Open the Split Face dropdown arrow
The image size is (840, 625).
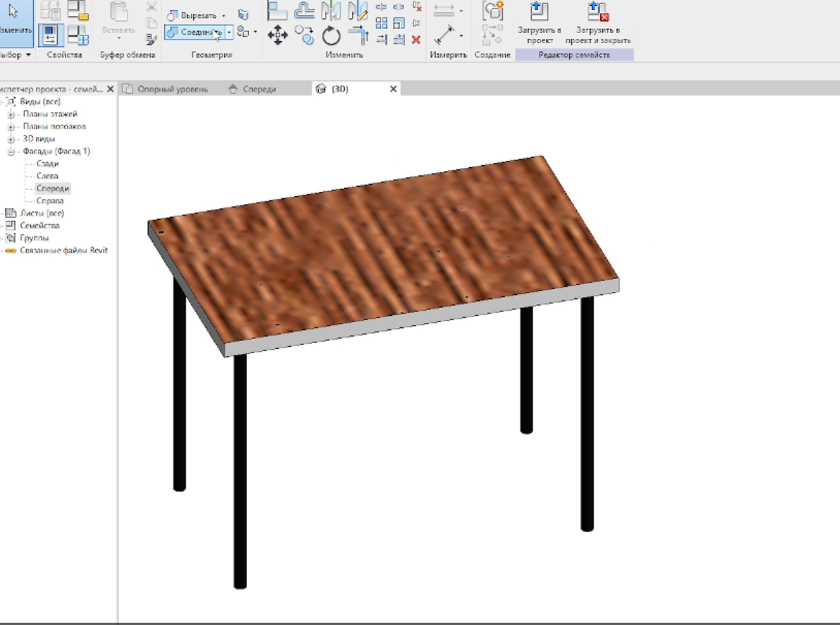[x=255, y=32]
